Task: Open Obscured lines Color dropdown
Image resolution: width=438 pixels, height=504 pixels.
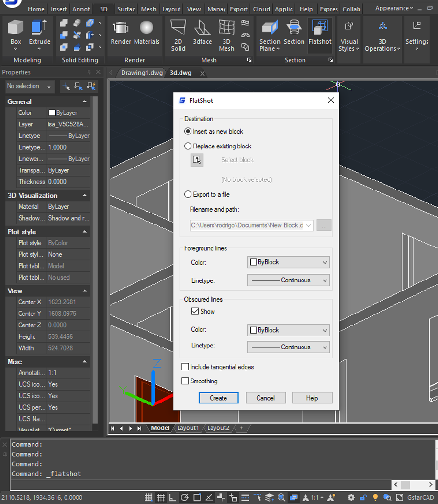Action: [289, 330]
